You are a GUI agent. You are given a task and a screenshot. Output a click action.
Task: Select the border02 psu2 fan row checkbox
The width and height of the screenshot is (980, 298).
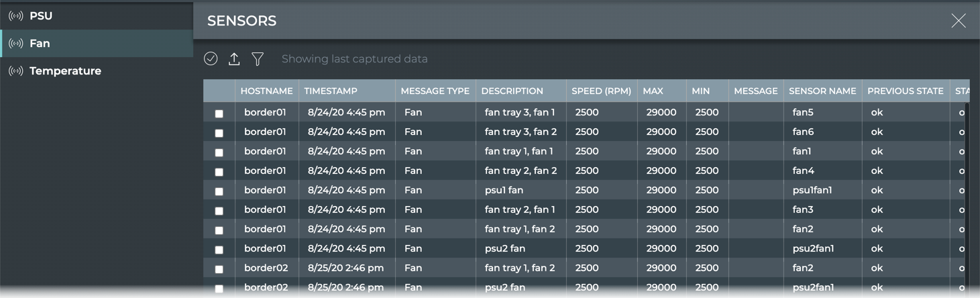[219, 289]
